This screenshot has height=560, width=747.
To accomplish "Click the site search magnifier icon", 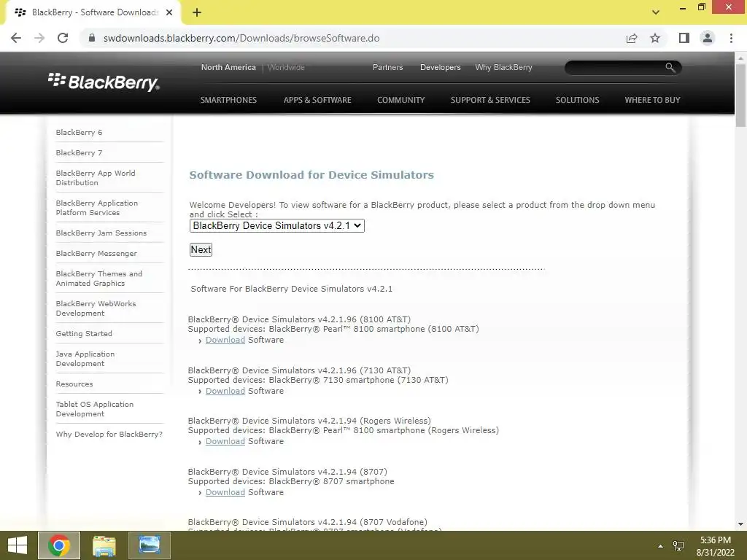I will click(x=670, y=68).
